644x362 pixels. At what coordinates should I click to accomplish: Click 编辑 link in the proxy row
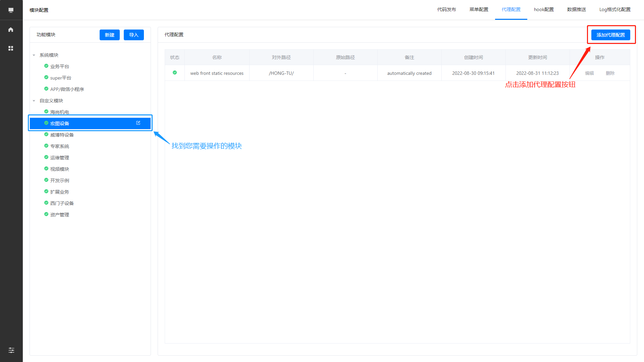tap(589, 73)
